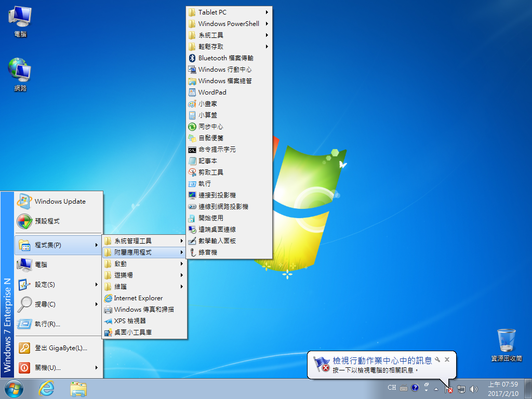Click the help question mark icon in language bar
The height and width of the screenshot is (399, 532).
[415, 388]
